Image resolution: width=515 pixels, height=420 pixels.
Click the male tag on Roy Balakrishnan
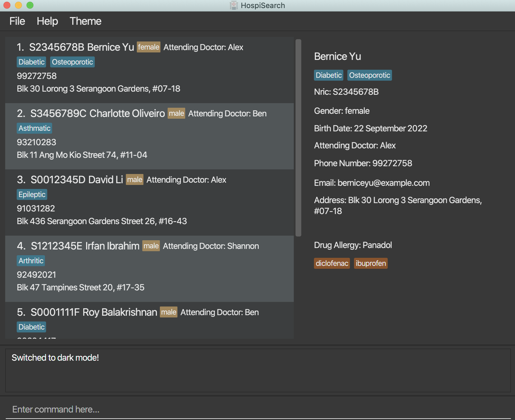coord(168,312)
